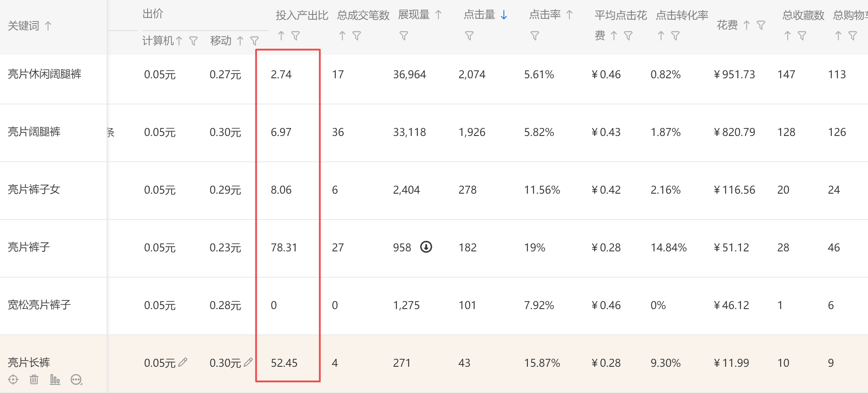
Task: Sort 计算机 bid column ascending arrow
Action: [179, 41]
